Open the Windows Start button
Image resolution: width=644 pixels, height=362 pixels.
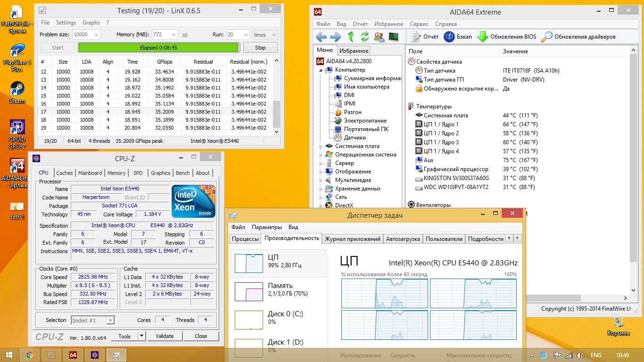point(9,355)
